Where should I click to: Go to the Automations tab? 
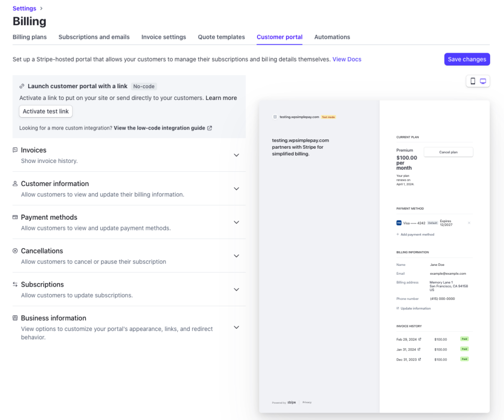point(332,37)
